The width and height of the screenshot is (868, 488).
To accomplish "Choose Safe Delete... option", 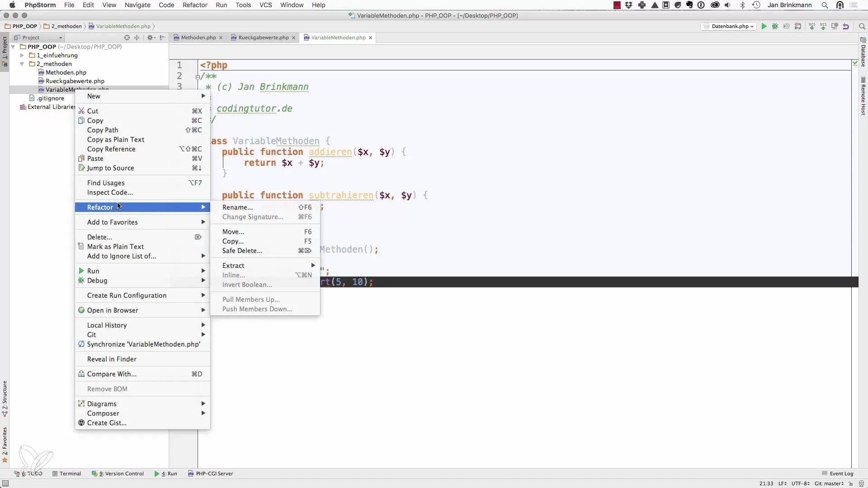I will coord(265,250).
